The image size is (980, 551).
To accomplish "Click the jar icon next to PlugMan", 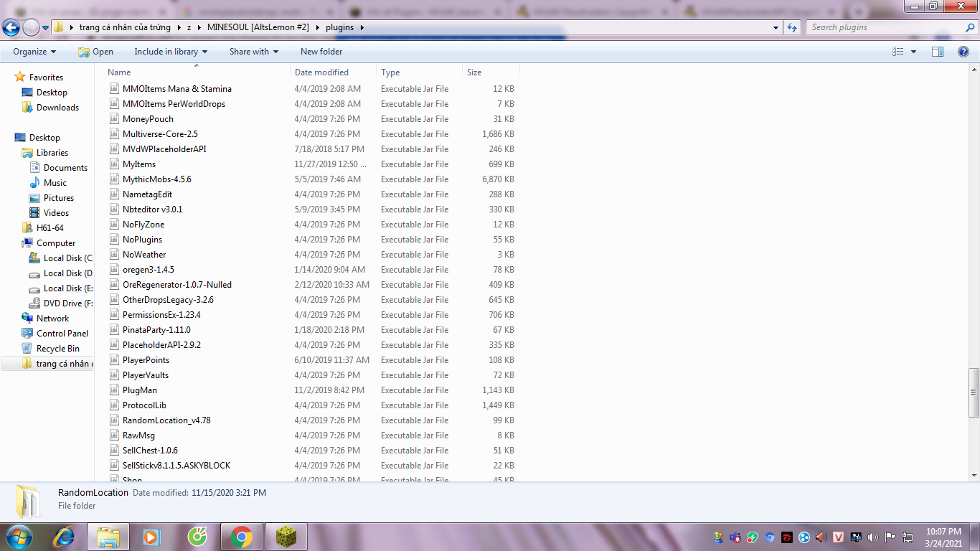I will tap(113, 390).
